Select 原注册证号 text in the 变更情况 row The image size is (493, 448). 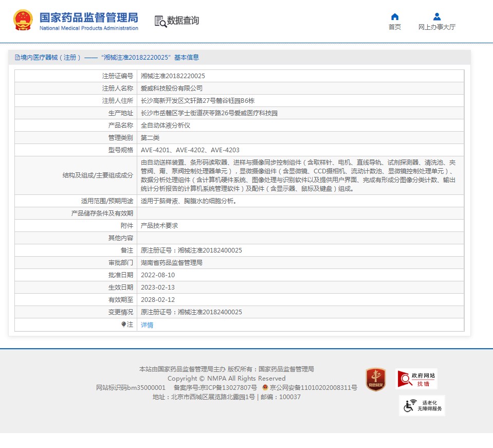tap(191, 312)
